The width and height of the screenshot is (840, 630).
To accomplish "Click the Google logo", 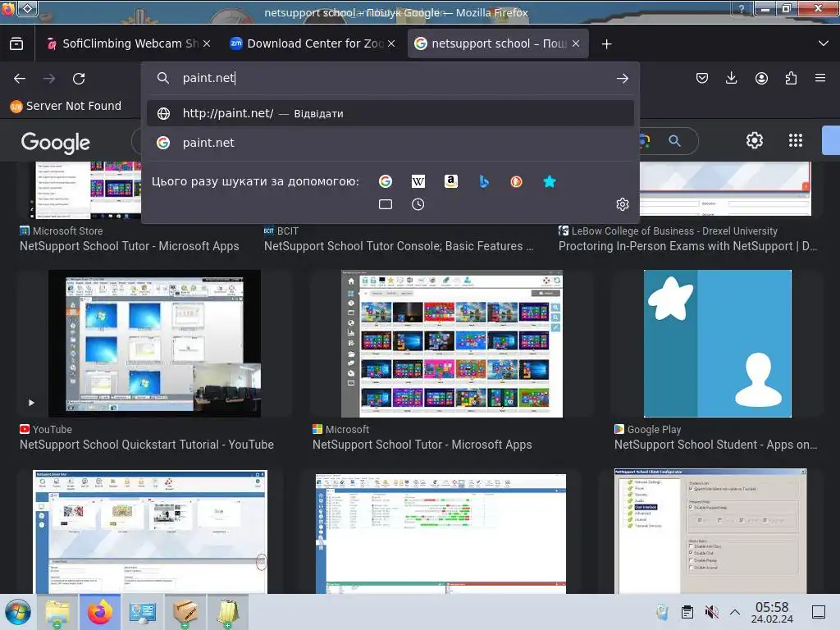I will point(56,143).
